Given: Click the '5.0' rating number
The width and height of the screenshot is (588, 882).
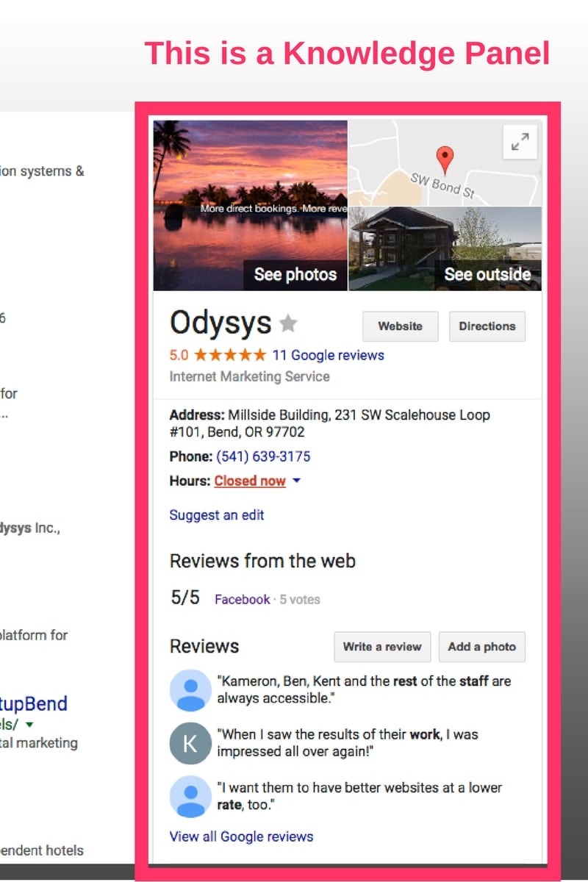Looking at the screenshot, I should [x=179, y=355].
